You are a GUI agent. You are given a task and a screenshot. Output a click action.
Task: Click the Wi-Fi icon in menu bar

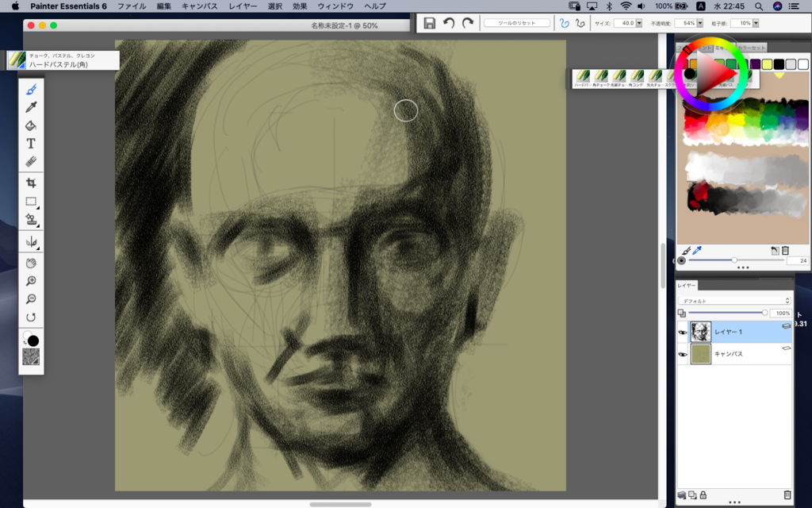click(626, 6)
